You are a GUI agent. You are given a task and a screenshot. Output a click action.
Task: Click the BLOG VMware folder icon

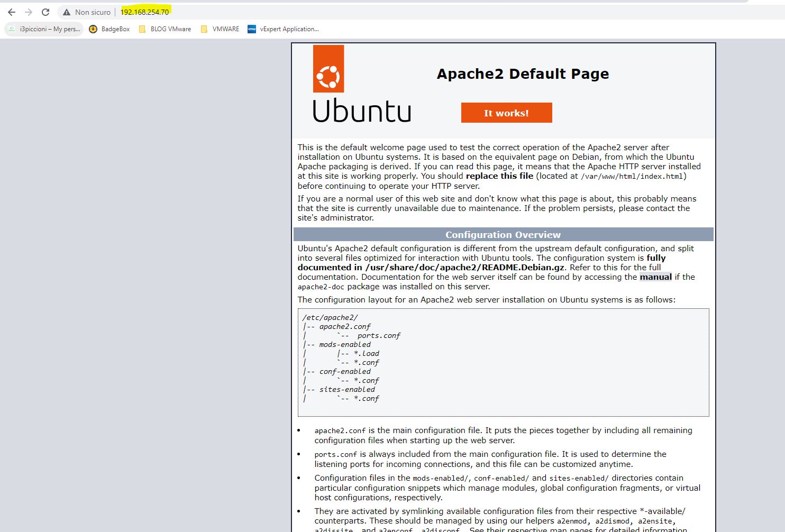point(142,29)
